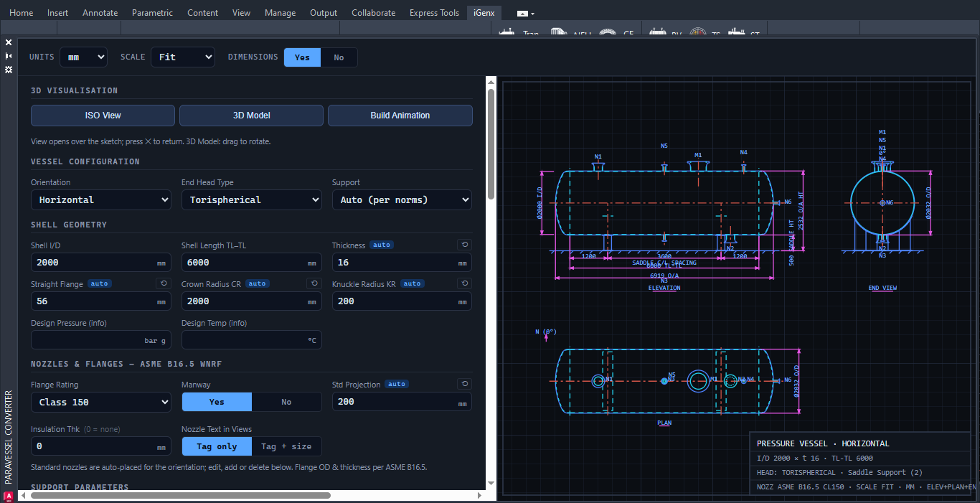
Task: Set Manway to Yes
Action: tap(217, 402)
